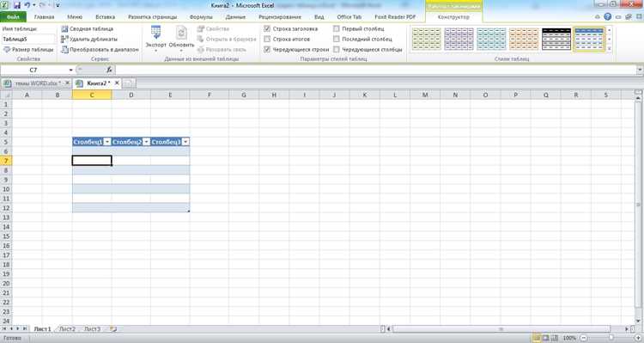This screenshot has height=343, width=644.
Task: Apply the orange table style
Action: click(524, 39)
